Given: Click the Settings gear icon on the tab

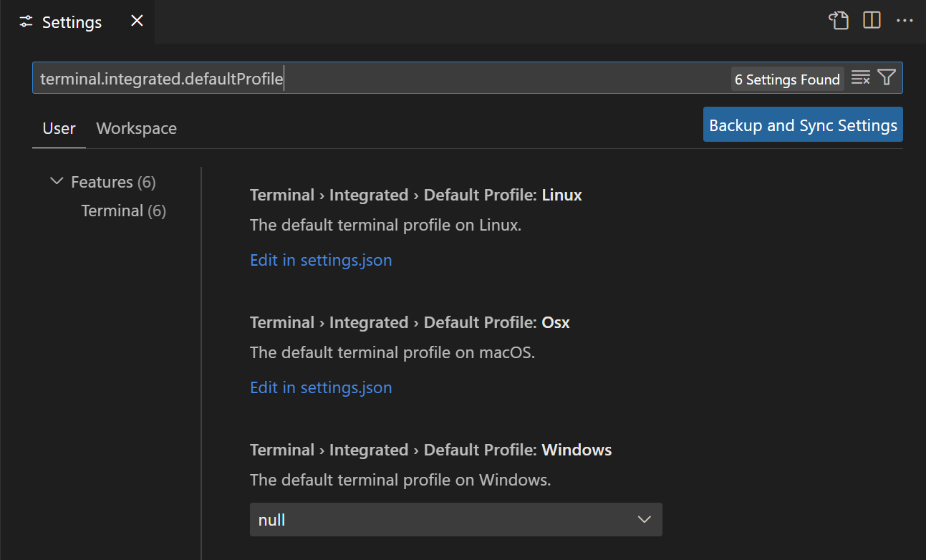Looking at the screenshot, I should 25,21.
